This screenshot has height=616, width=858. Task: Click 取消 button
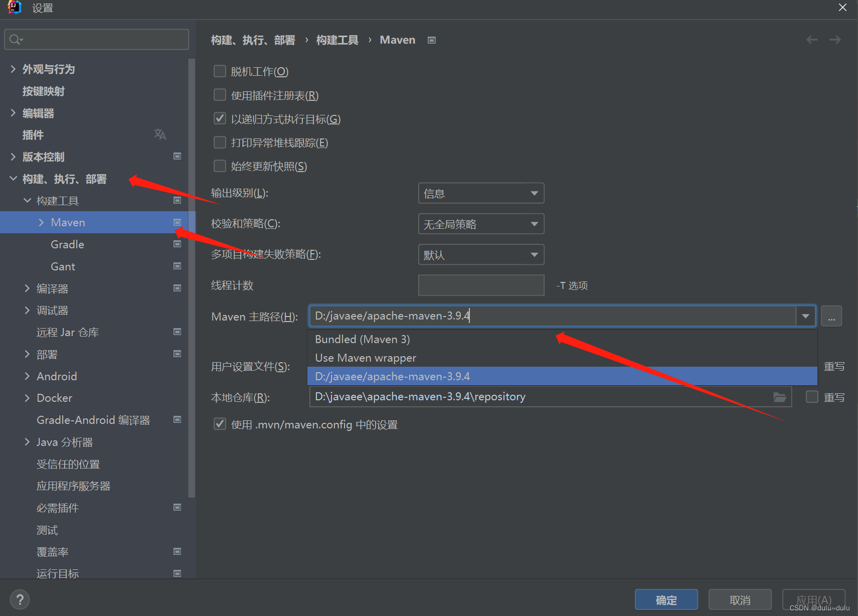[740, 599]
